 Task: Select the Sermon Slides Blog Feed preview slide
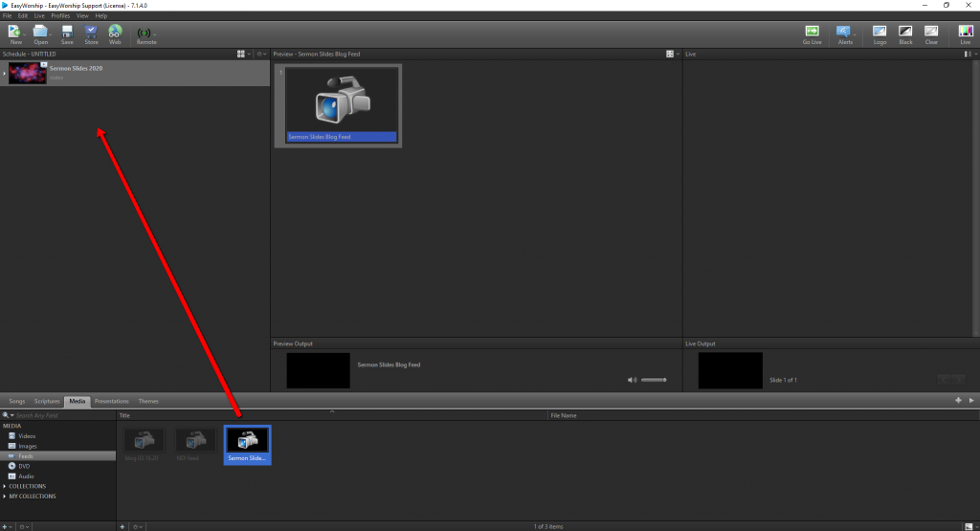tap(338, 105)
